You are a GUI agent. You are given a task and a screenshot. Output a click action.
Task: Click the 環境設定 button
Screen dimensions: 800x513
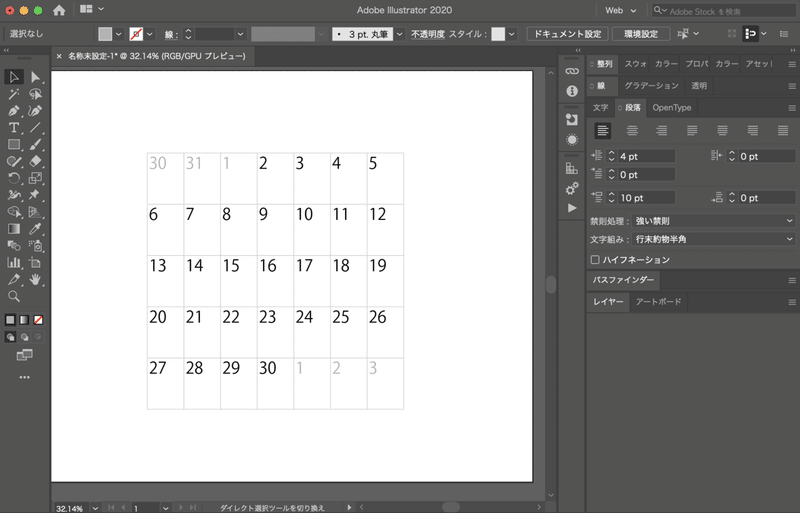641,34
